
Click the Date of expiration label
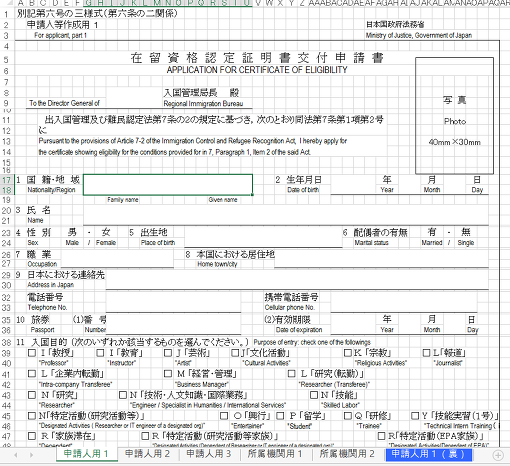click(x=299, y=330)
